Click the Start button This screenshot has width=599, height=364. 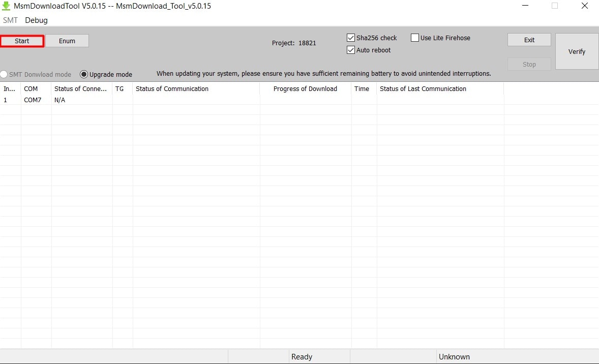(x=22, y=41)
